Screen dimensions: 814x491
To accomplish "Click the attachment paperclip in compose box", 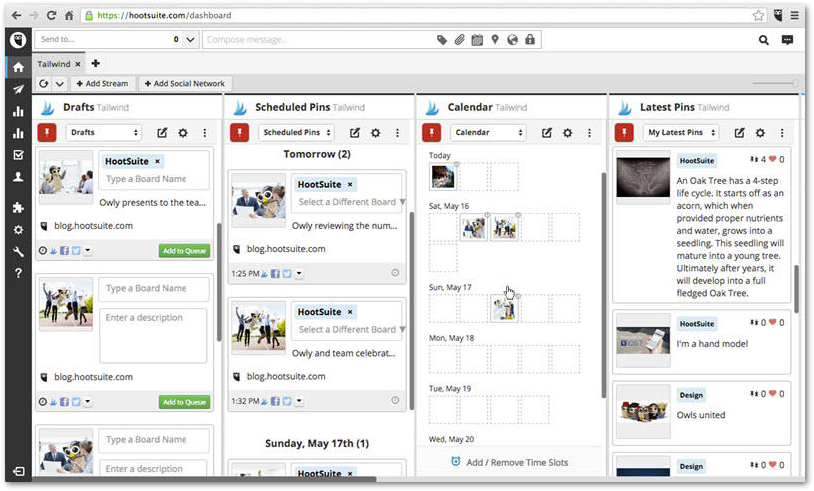I will pos(459,39).
